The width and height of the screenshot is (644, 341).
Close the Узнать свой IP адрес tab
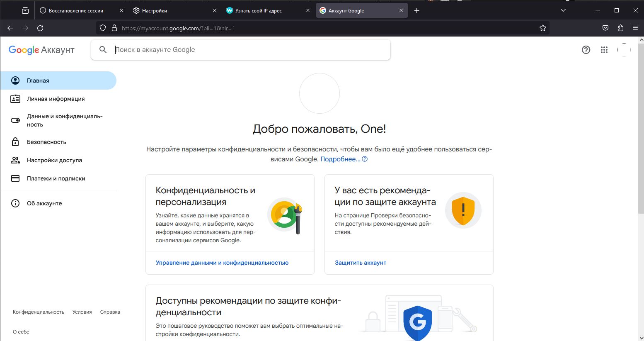click(x=308, y=11)
